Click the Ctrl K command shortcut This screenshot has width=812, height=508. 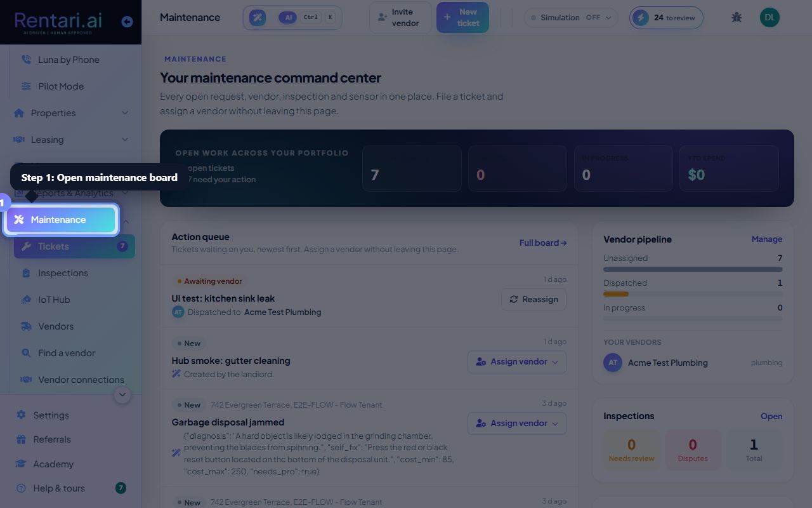(x=320, y=18)
